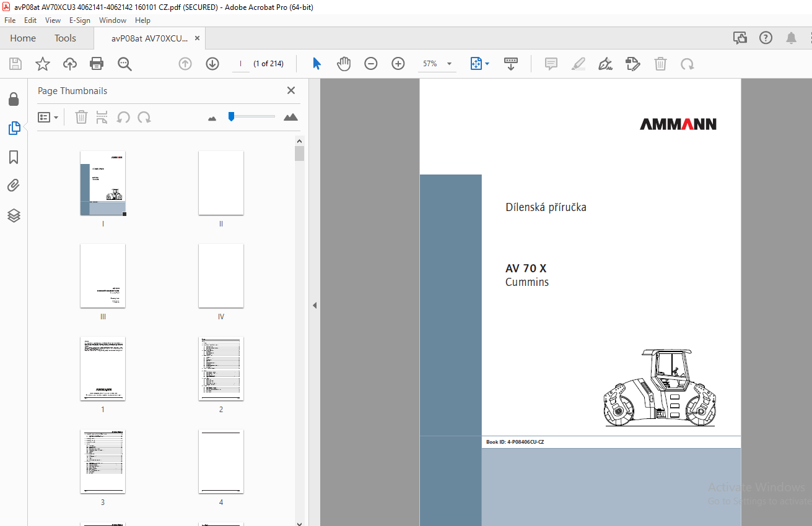Viewport: 812px width, 526px height.
Task: Switch to the Home tab
Action: [x=23, y=38]
